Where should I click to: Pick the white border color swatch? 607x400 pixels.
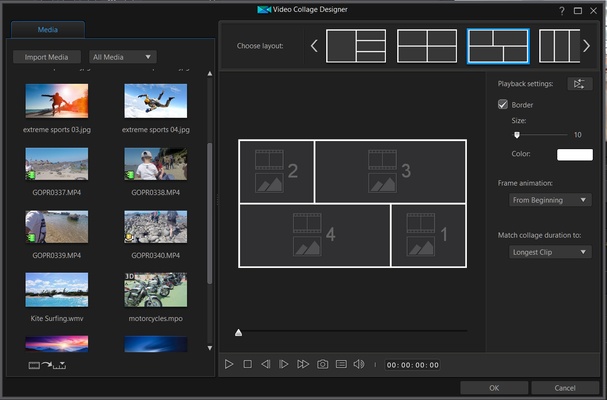(574, 155)
